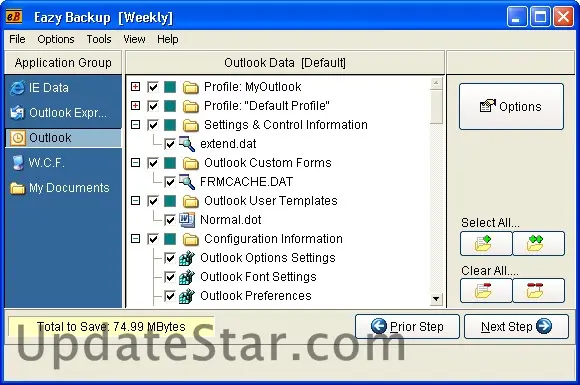Click the Word document icon beside Normal.dot
The width and height of the screenshot is (580, 385).
187,220
